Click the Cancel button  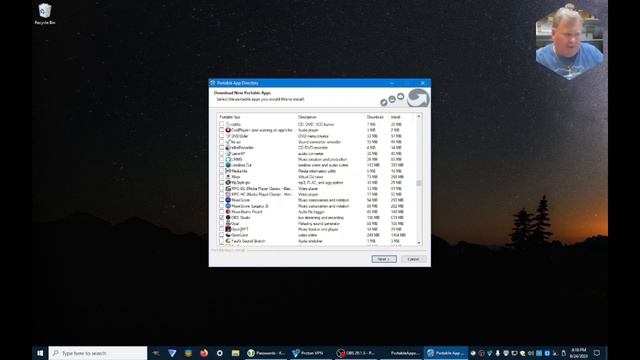(x=413, y=259)
